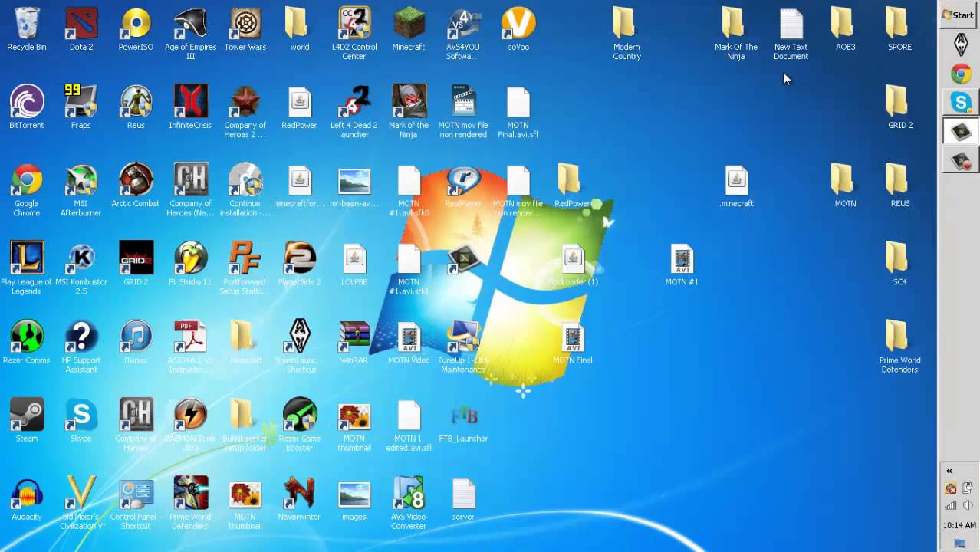Launch the Razer Game Booster shortcut

click(300, 416)
